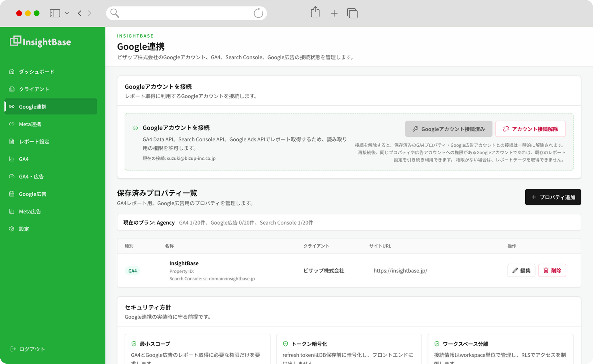Click the gauge icon for GA4・広告
Image resolution: width=593 pixels, height=364 pixels.
(12, 177)
